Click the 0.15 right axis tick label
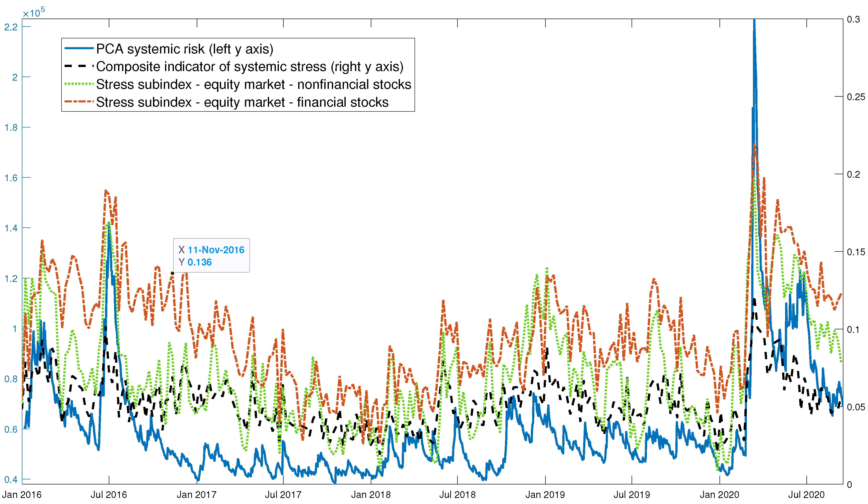The image size is (868, 504). click(x=856, y=252)
